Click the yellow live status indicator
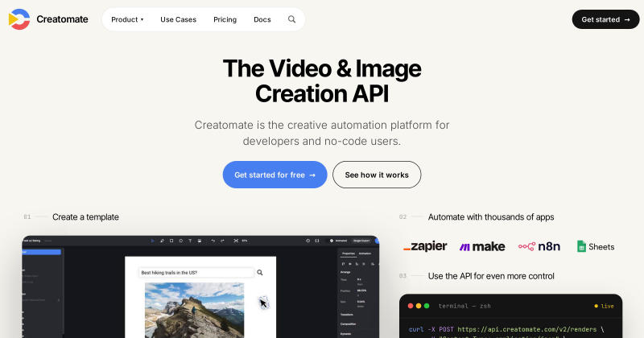The width and height of the screenshot is (644, 338). pyautogui.click(x=604, y=306)
